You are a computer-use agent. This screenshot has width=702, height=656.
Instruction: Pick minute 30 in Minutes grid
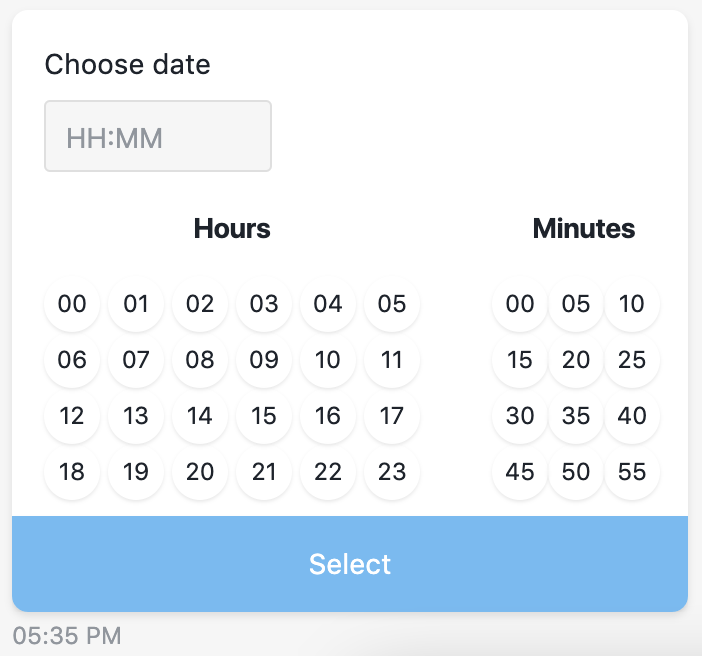point(520,416)
